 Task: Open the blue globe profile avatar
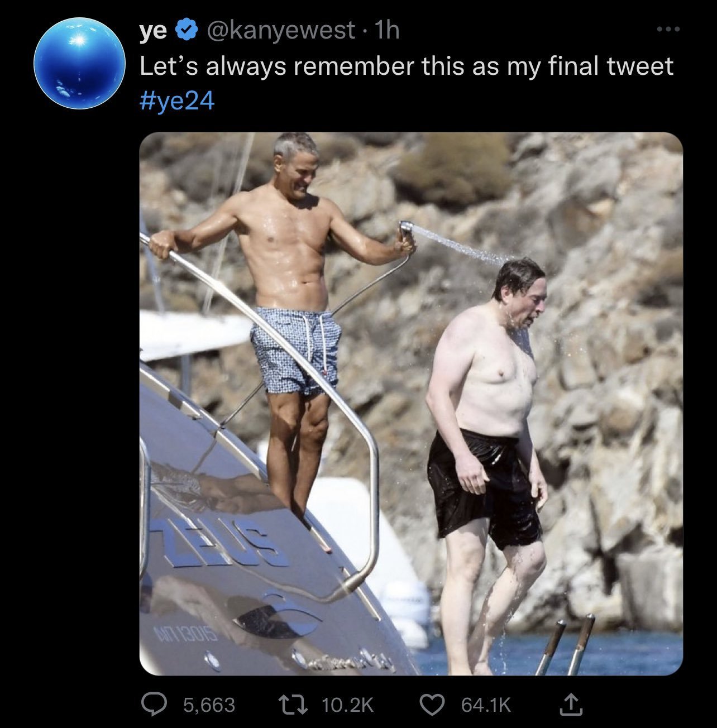[x=79, y=62]
